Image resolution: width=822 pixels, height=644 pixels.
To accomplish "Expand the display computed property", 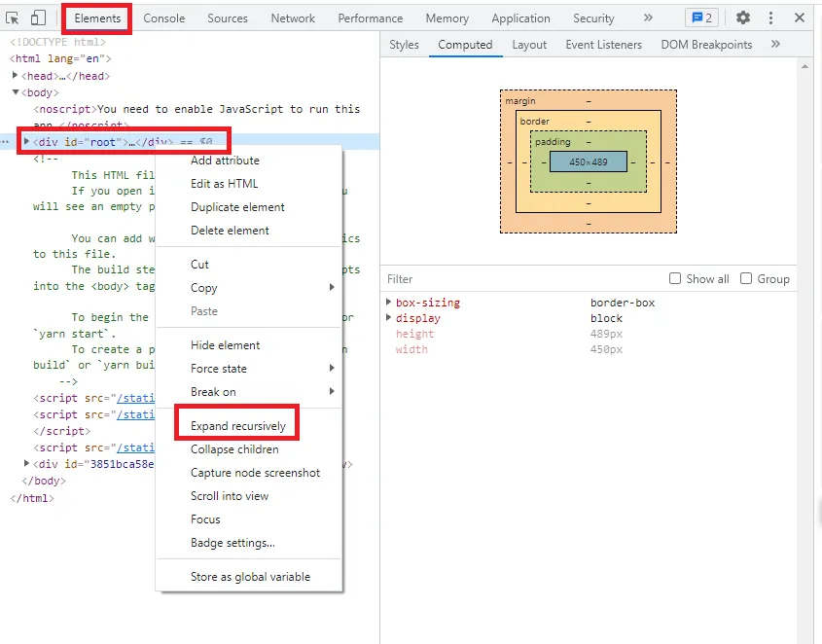I will 388,318.
